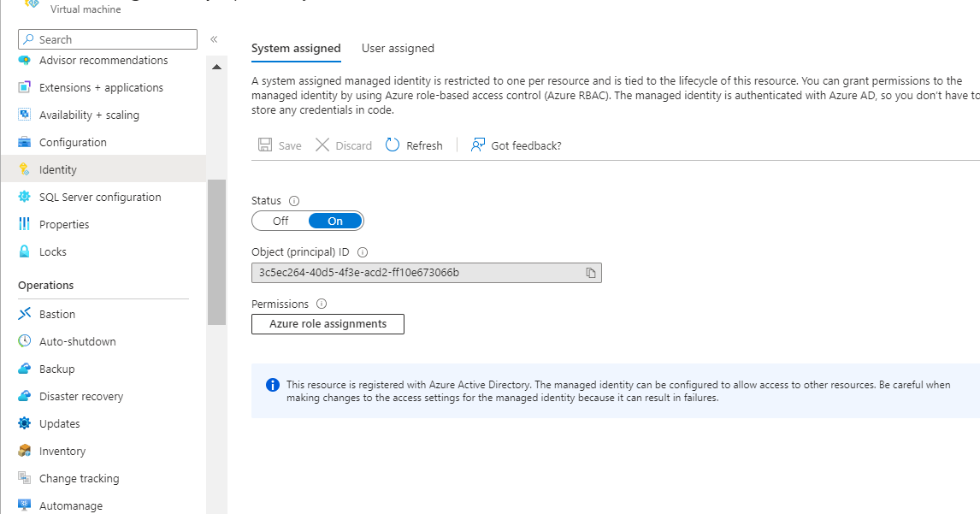Click the Extensions + applications icon
The height and width of the screenshot is (514, 980).
tap(25, 87)
